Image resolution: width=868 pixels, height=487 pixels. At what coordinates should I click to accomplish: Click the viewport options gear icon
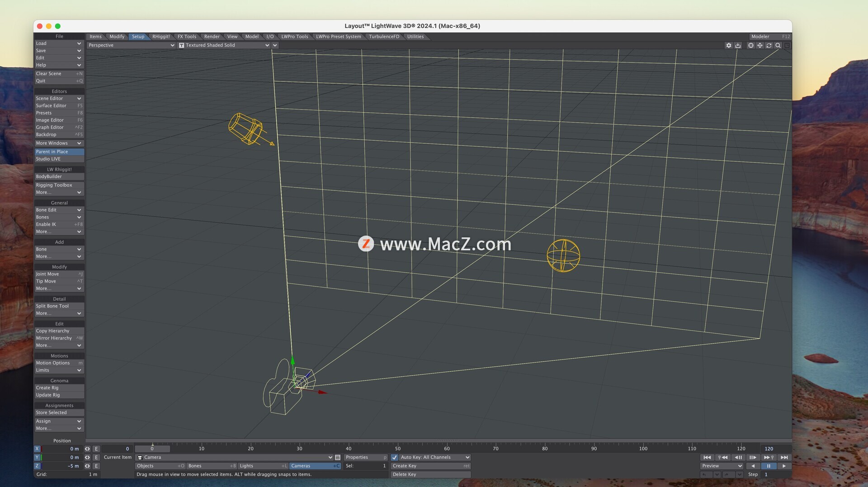click(x=728, y=45)
